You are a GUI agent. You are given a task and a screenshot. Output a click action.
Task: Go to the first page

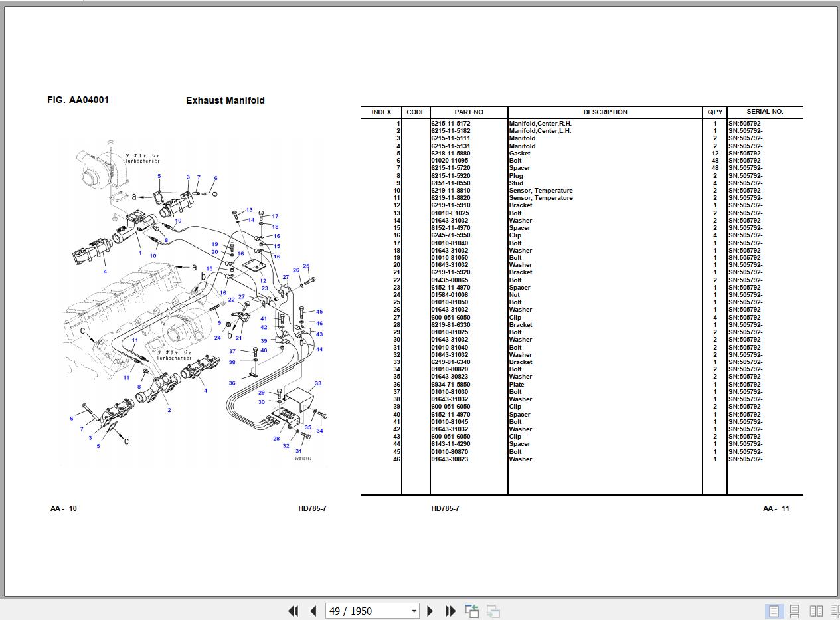(293, 611)
